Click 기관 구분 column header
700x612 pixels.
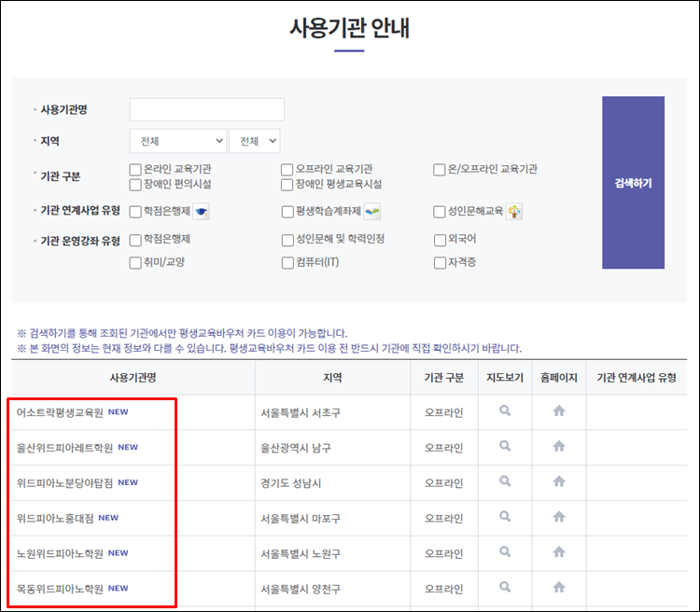point(443,378)
